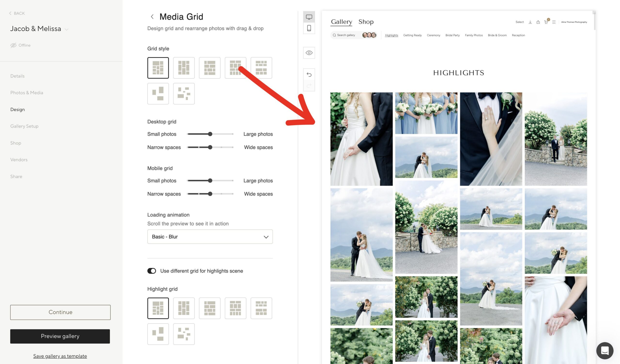Click the Preview gallery button

[x=60, y=336]
